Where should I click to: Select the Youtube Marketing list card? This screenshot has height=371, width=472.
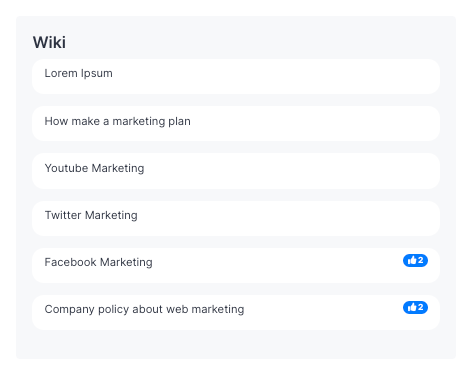[236, 171]
